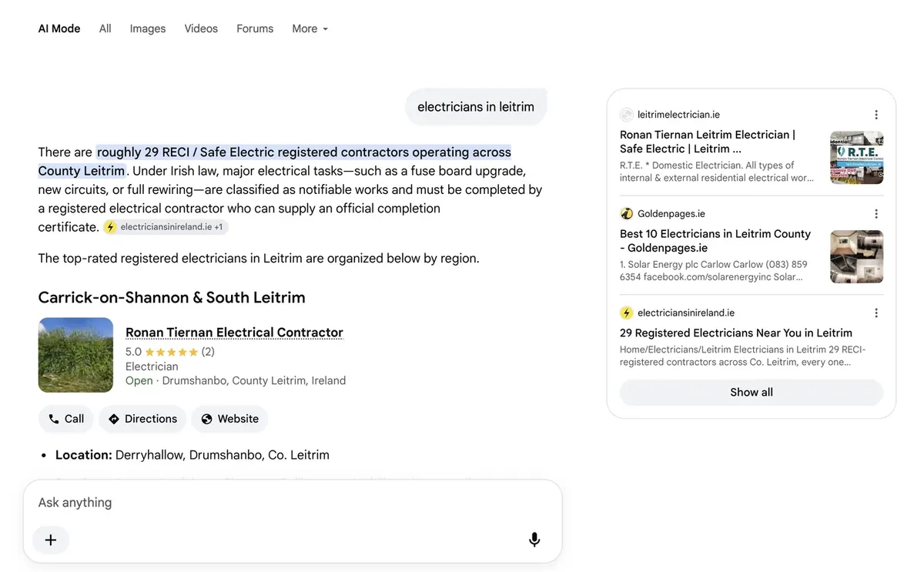The width and height of the screenshot is (924, 572).
Task: Click the Directions button
Action: coord(142,419)
